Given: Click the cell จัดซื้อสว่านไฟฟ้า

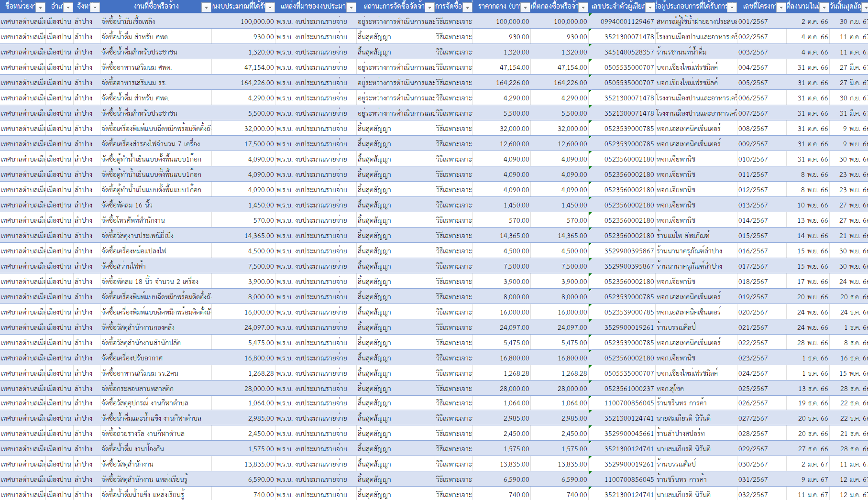Looking at the screenshot, I should pos(123,266).
